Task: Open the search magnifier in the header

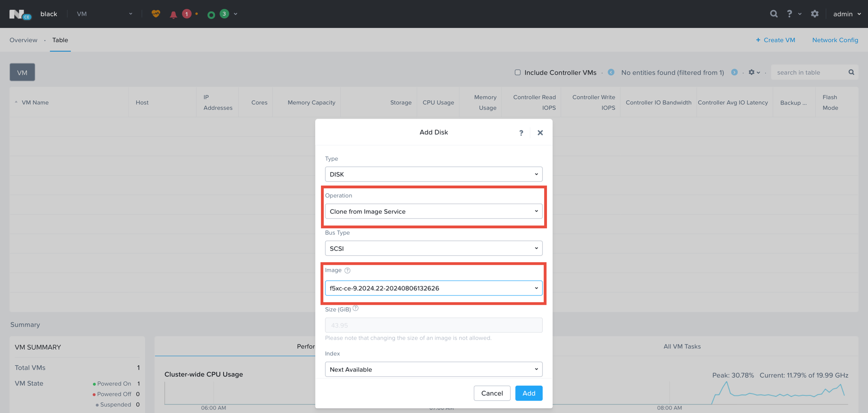Action: (774, 14)
